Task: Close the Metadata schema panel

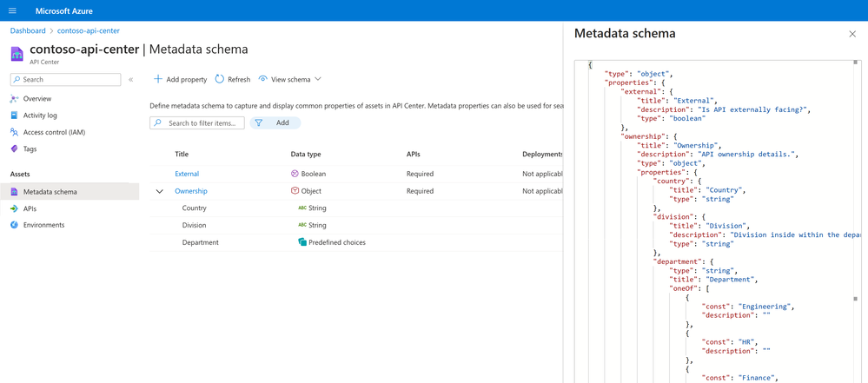Action: pos(852,35)
